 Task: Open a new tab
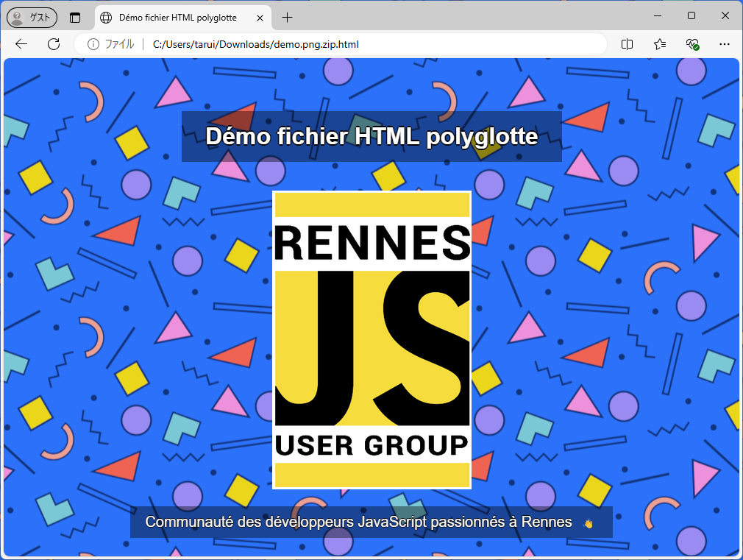[286, 17]
